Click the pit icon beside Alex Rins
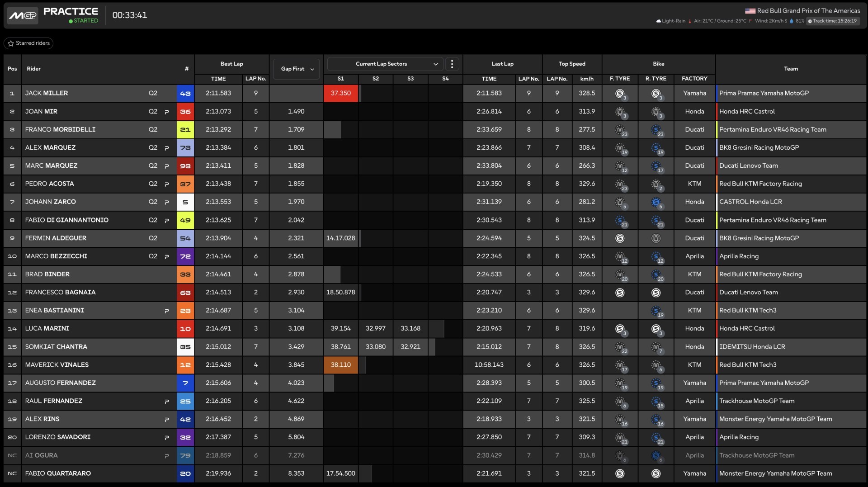868x487 pixels. [167, 419]
